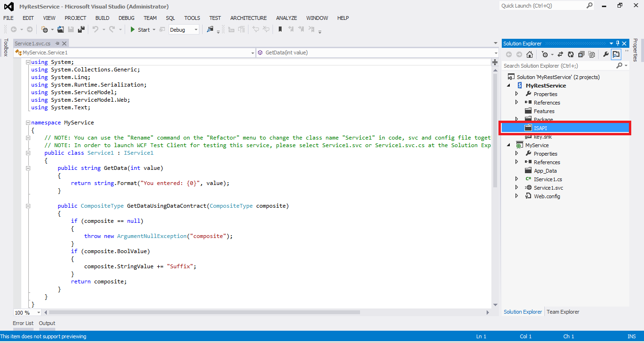Toggle a bookmark using the bookmark icon
The width and height of the screenshot is (644, 343).
click(279, 29)
